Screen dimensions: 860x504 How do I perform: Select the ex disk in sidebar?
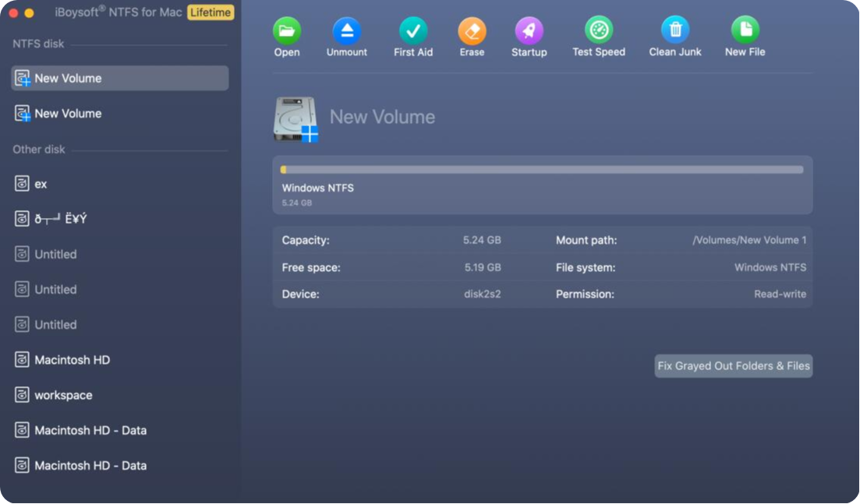[x=119, y=184]
